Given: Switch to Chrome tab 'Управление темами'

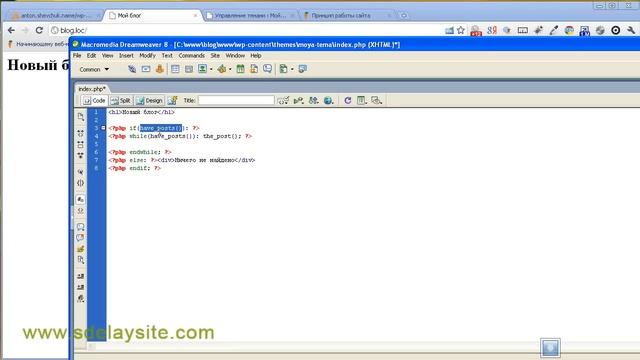Looking at the screenshot, I should tap(250, 16).
